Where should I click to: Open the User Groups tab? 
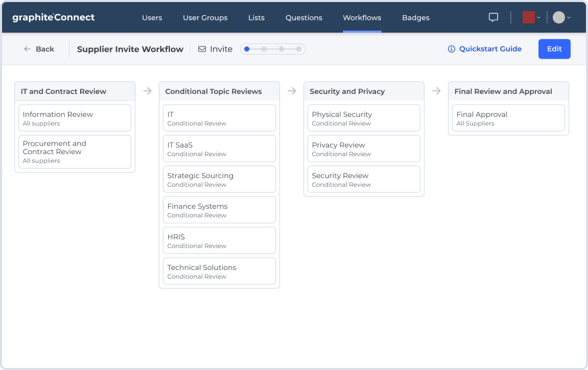click(x=205, y=17)
